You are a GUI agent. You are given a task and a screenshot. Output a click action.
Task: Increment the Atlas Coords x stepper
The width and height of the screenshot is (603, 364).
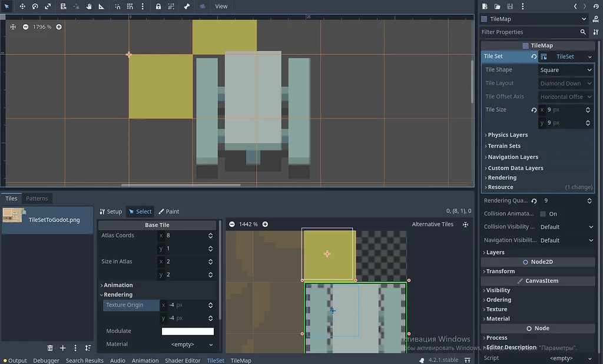point(210,234)
